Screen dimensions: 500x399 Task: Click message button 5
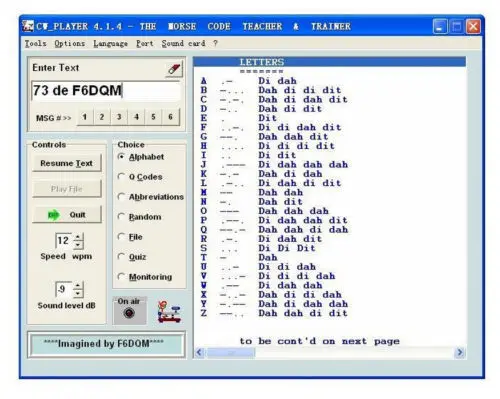pyautogui.click(x=153, y=117)
